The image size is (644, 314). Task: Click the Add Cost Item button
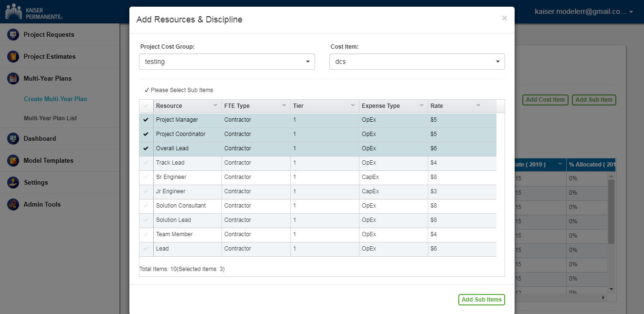[x=545, y=100]
